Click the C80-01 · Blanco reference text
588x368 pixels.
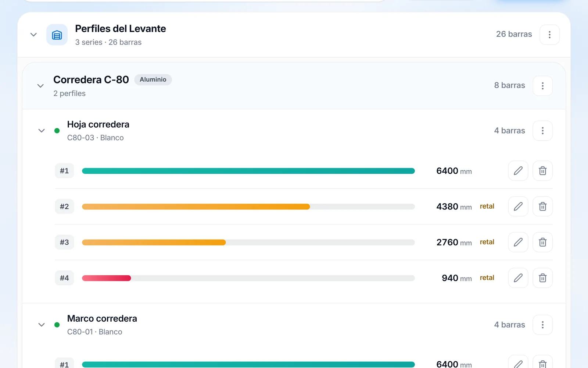tap(95, 332)
